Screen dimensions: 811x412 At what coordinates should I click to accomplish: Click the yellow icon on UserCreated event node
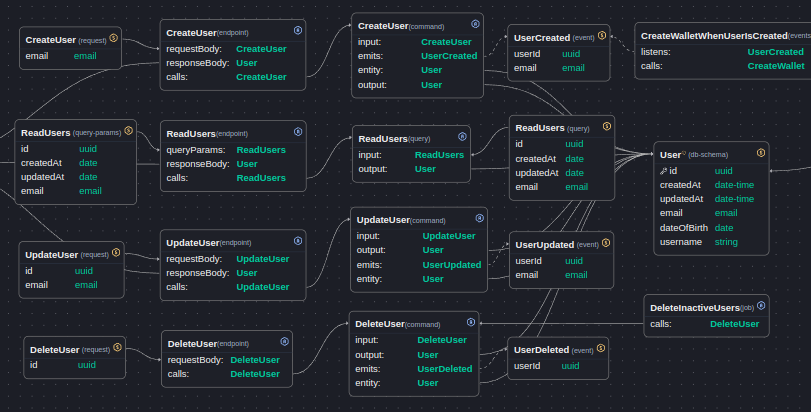[602, 36]
